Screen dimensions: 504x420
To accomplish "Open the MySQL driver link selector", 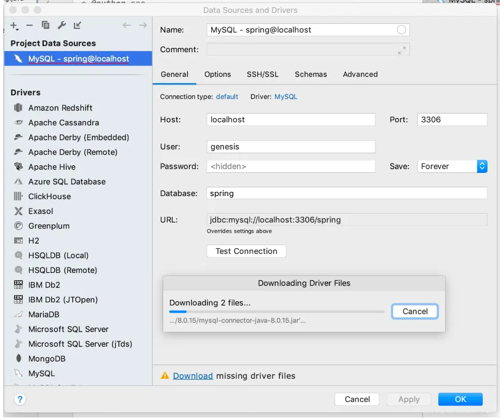I will click(x=286, y=96).
